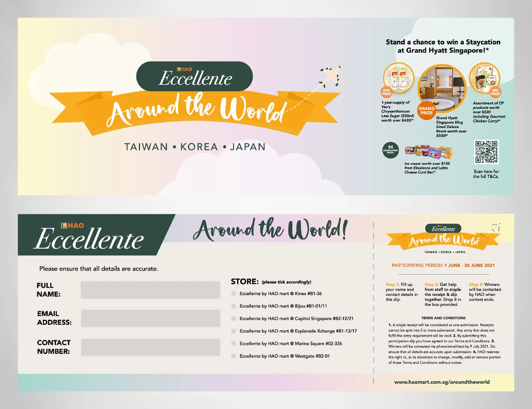
Task: Tick the Capitol Singapore #B2-12/21 checkbox
Action: (234, 318)
